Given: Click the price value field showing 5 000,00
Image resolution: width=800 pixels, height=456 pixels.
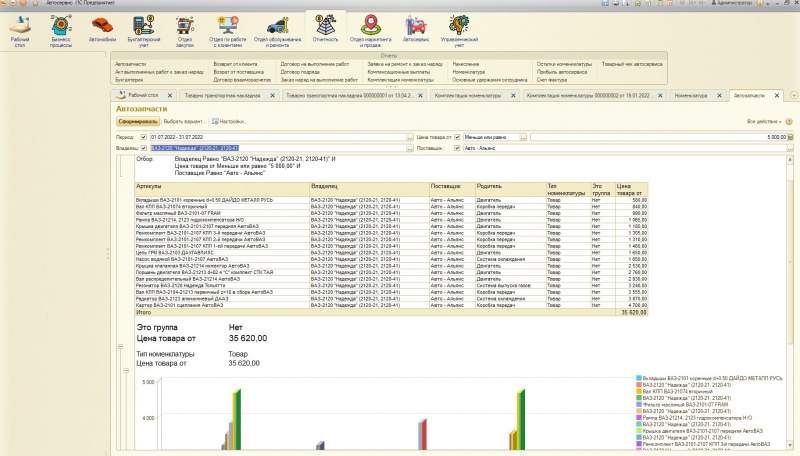Looking at the screenshot, I should click(659, 137).
